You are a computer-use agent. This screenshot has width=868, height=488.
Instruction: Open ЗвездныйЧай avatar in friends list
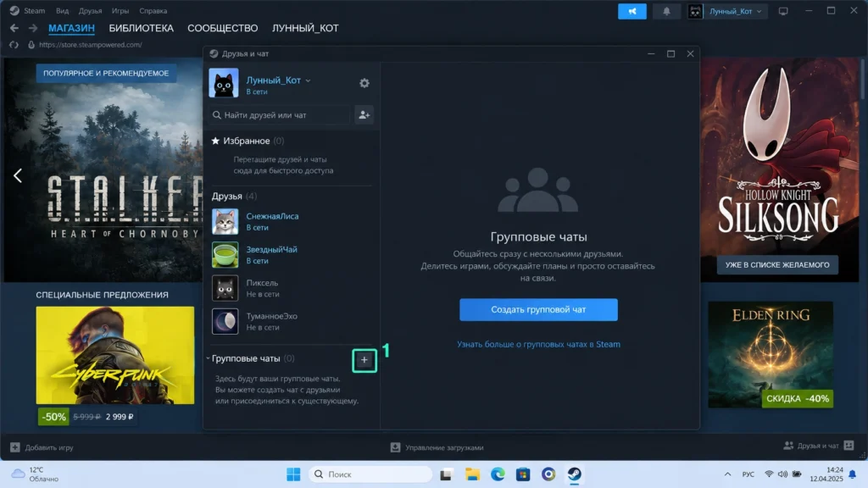(225, 254)
